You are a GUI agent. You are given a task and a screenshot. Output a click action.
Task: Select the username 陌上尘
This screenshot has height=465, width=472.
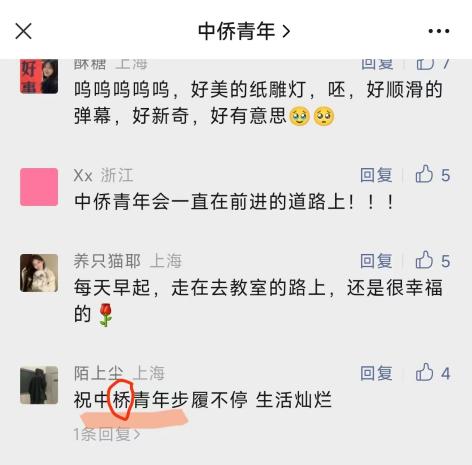point(99,373)
